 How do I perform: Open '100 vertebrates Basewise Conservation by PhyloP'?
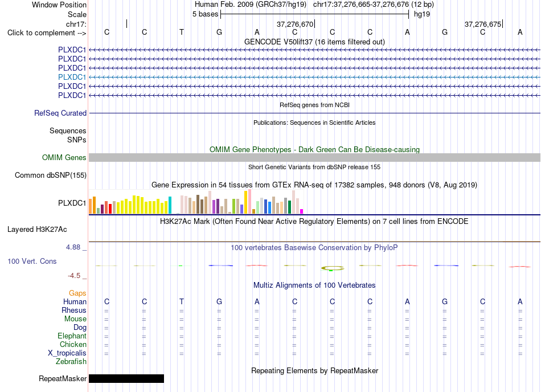tap(314, 247)
